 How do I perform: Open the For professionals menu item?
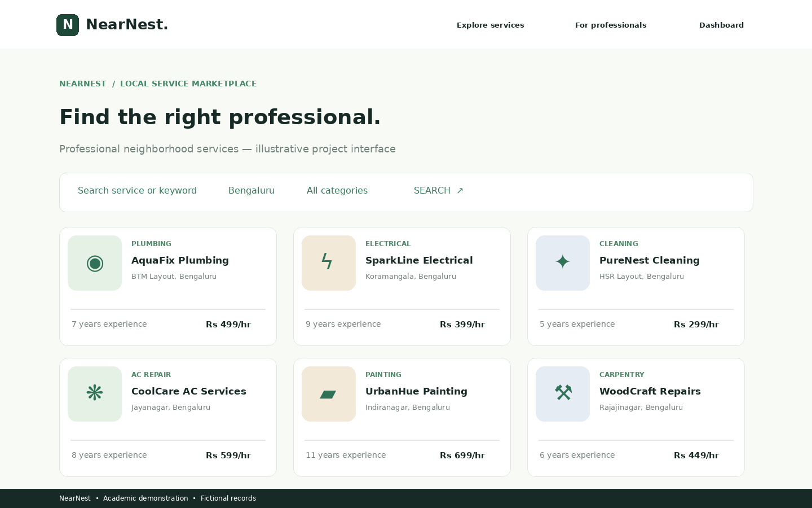(x=611, y=25)
